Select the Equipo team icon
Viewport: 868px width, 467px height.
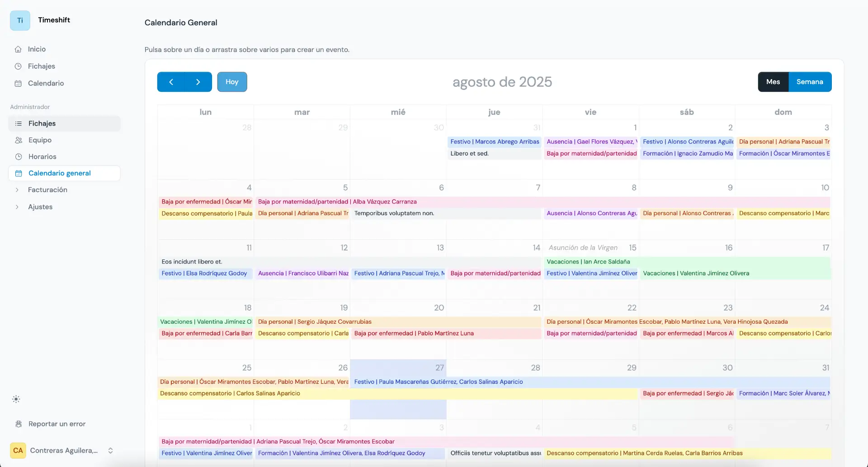click(18, 140)
